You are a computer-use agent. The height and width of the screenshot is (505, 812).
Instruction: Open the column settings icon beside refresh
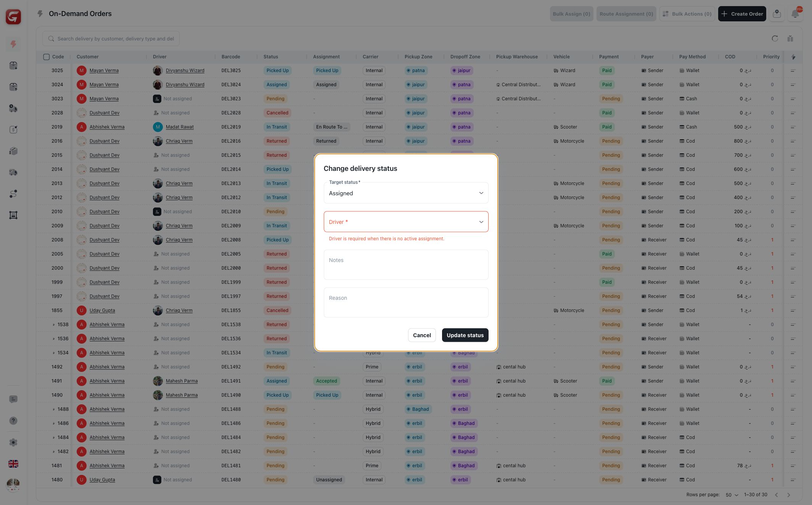(x=790, y=39)
